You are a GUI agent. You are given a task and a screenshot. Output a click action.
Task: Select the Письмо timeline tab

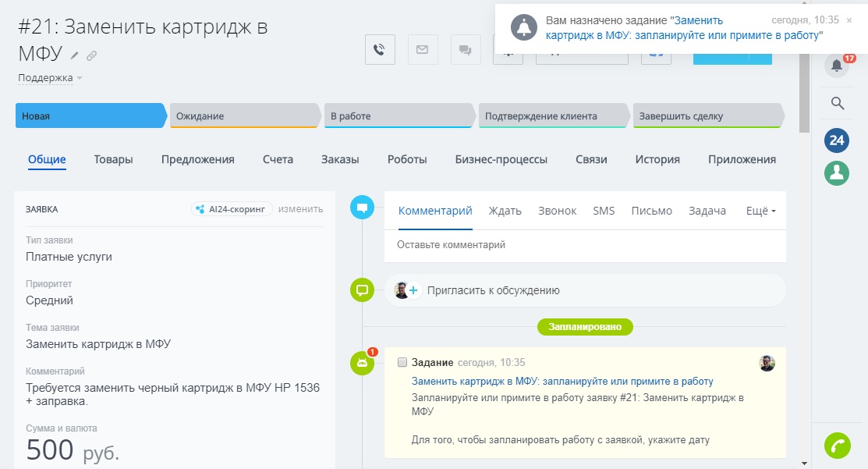pyautogui.click(x=651, y=211)
